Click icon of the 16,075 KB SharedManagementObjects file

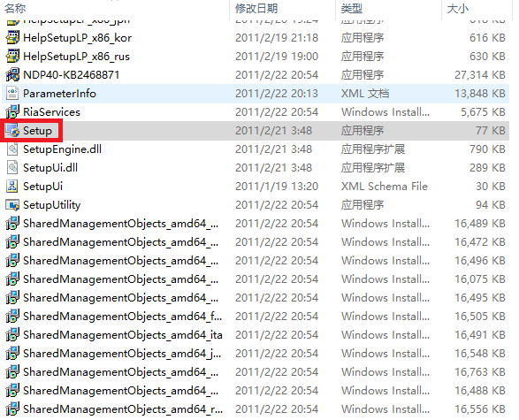click(x=12, y=279)
